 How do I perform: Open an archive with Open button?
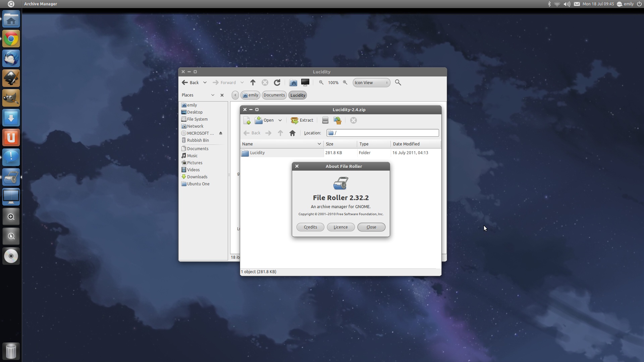click(x=264, y=120)
